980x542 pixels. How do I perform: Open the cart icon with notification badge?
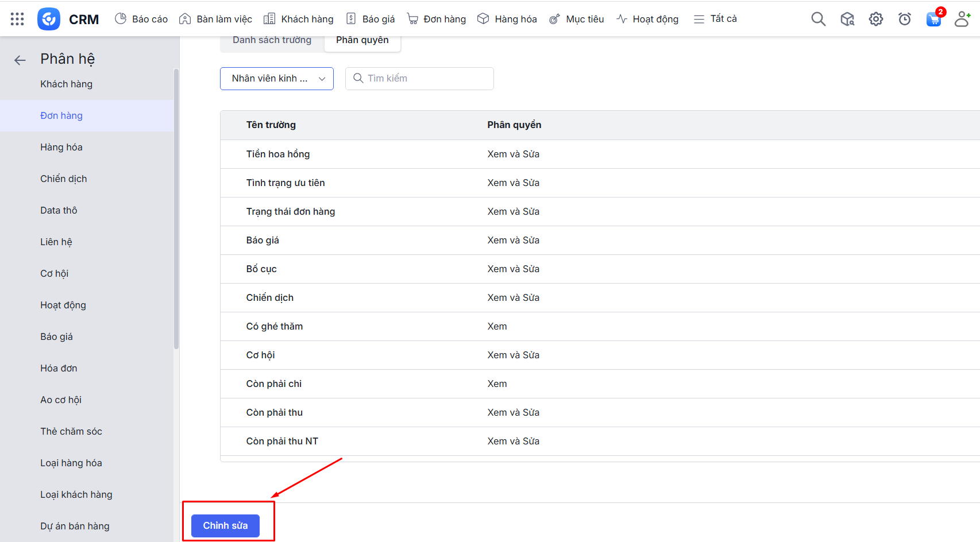933,19
